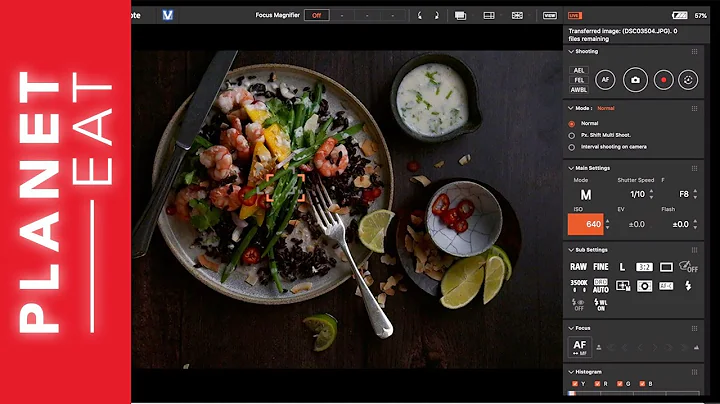
Task: Start movie recording with red dot button
Action: (x=664, y=80)
